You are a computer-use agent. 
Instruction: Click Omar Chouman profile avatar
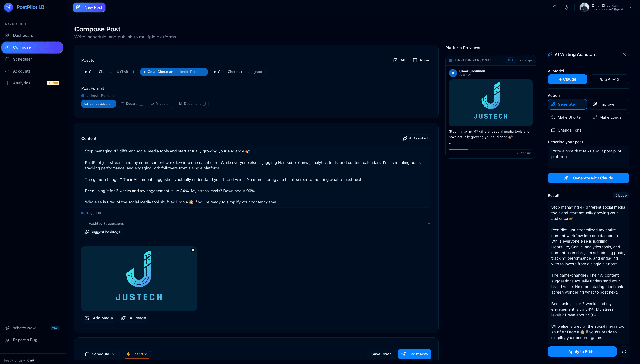pyautogui.click(x=584, y=7)
